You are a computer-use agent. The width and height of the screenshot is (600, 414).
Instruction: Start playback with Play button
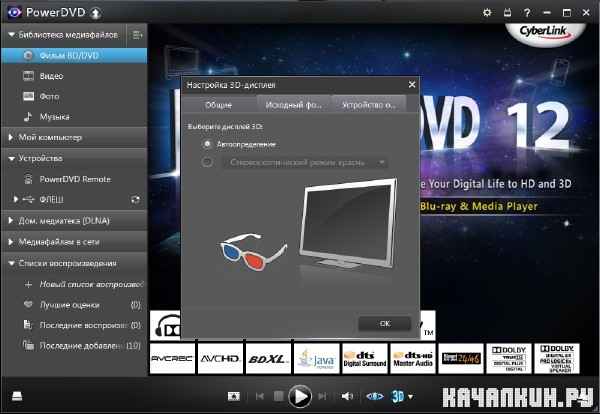coord(300,396)
